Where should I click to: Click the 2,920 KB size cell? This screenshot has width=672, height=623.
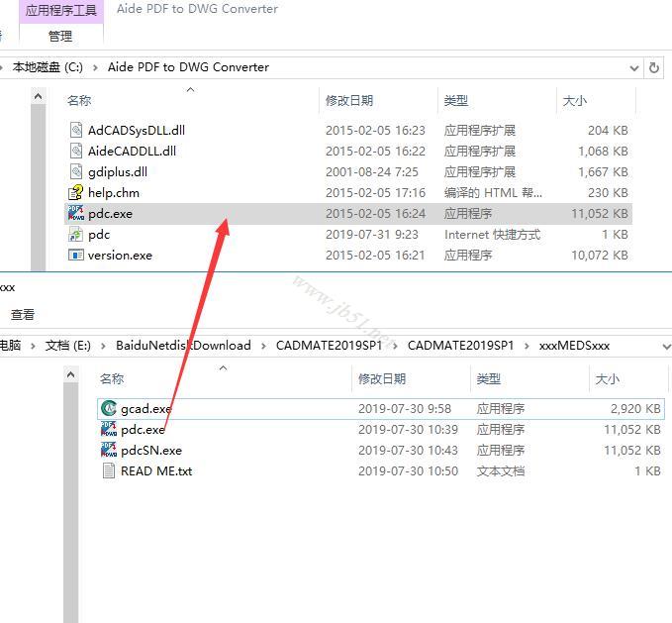(x=635, y=409)
